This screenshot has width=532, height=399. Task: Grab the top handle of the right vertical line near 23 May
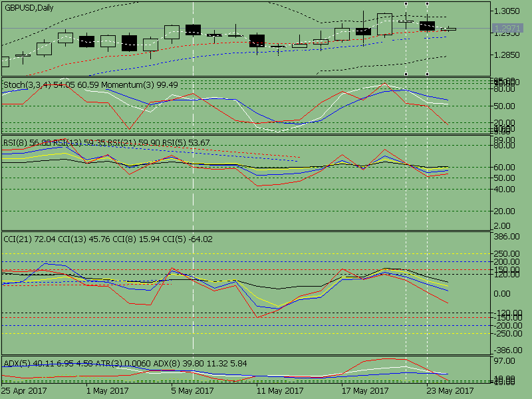coord(427,4)
